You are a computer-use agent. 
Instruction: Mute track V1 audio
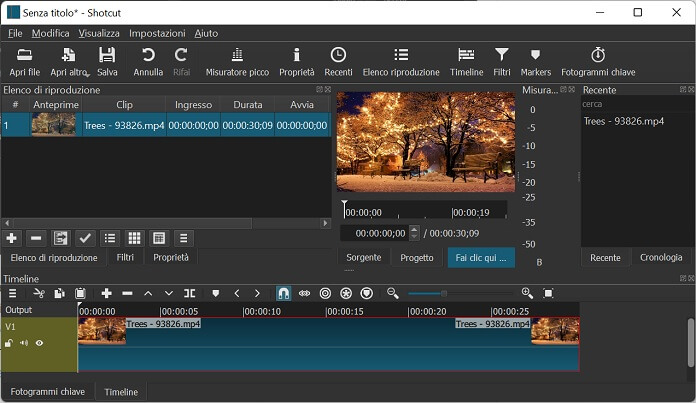(24, 343)
